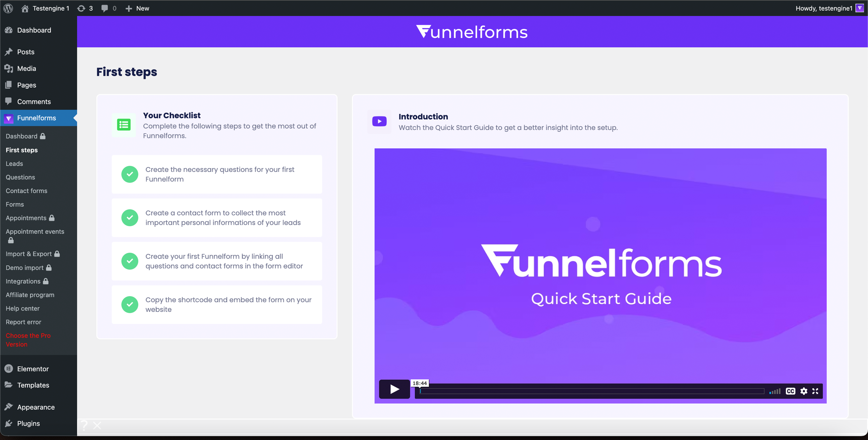
Task: Click the Templates icon in sidebar
Action: pyautogui.click(x=9, y=385)
